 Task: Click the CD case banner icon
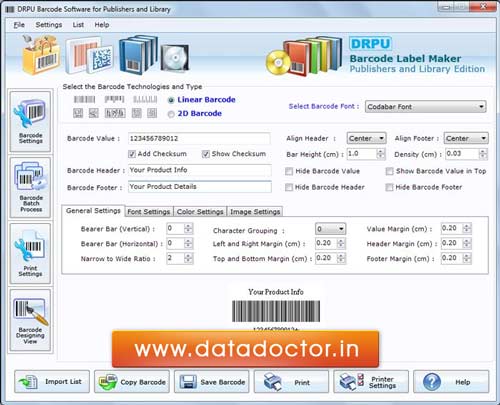[175, 58]
